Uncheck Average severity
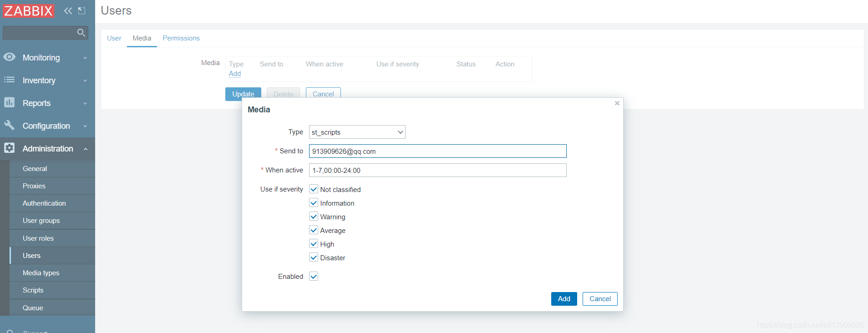The width and height of the screenshot is (868, 333). tap(314, 230)
